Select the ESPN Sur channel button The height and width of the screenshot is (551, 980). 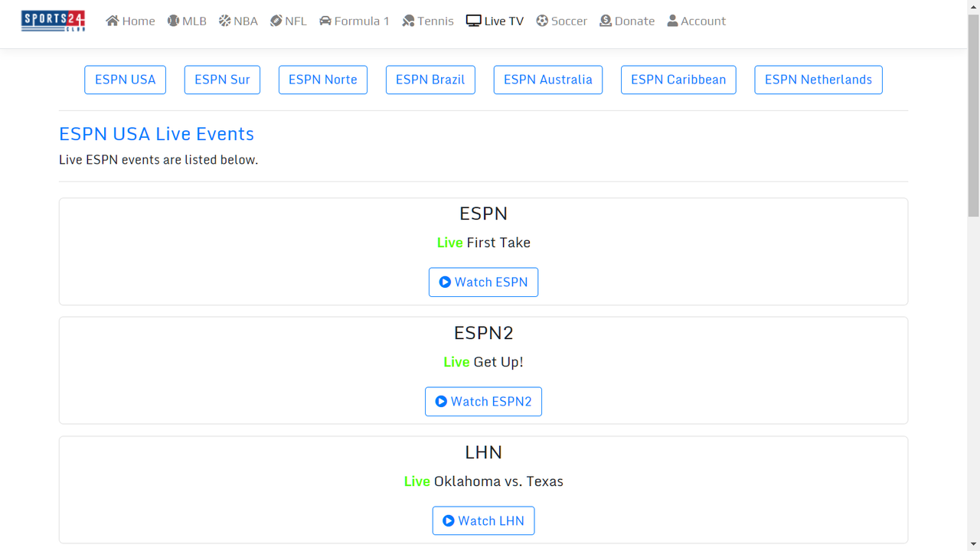coord(222,80)
